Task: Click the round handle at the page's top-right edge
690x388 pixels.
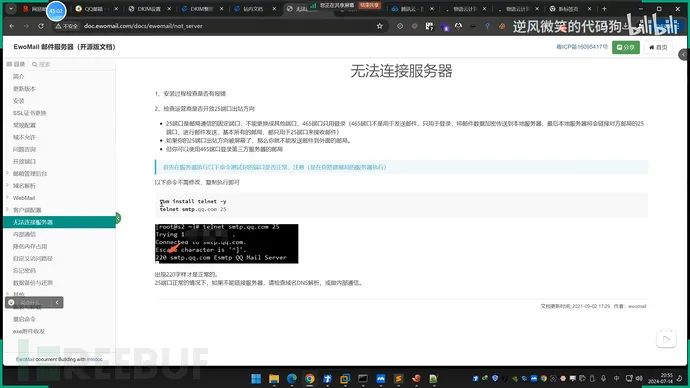Action: tap(683, 55)
